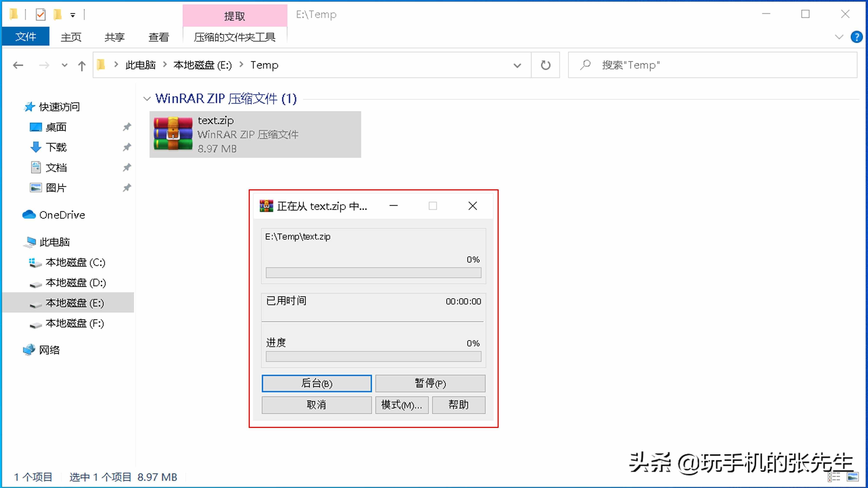Screen dimensions: 868x488
Task: Click 此电脑 in address breadcrumb
Action: click(x=141, y=65)
